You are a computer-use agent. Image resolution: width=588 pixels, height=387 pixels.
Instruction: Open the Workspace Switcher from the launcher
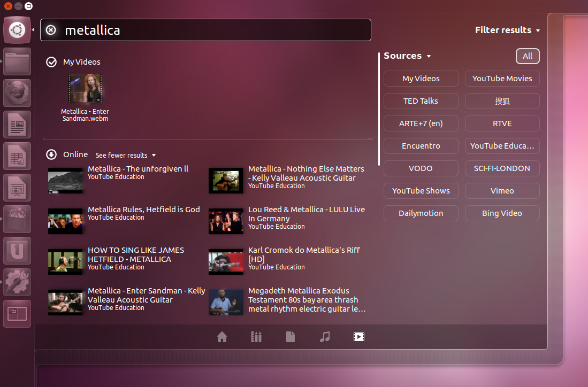17,314
